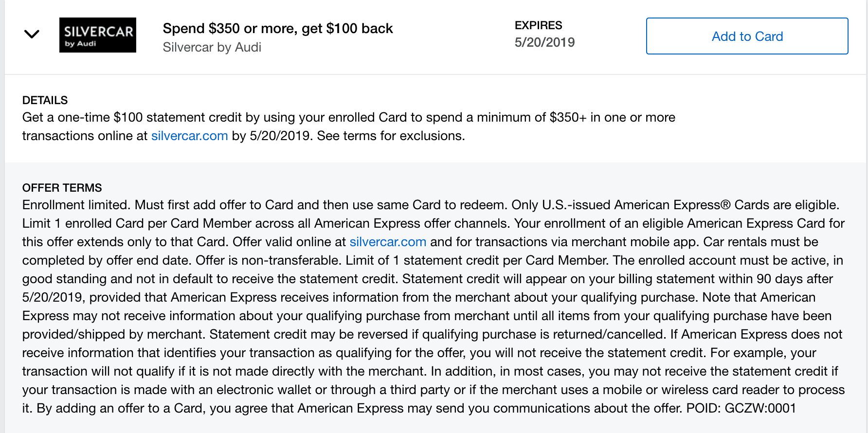Click the EXPIRES label
868x433 pixels.
pyautogui.click(x=538, y=25)
